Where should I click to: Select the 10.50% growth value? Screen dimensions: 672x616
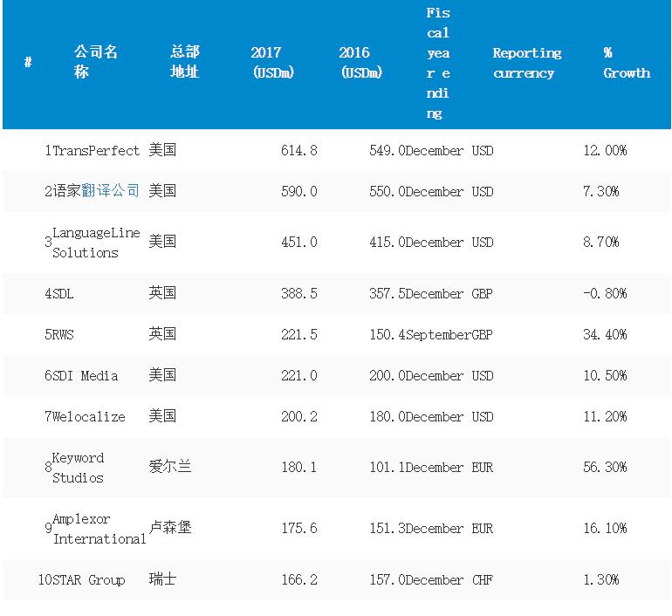pyautogui.click(x=605, y=375)
